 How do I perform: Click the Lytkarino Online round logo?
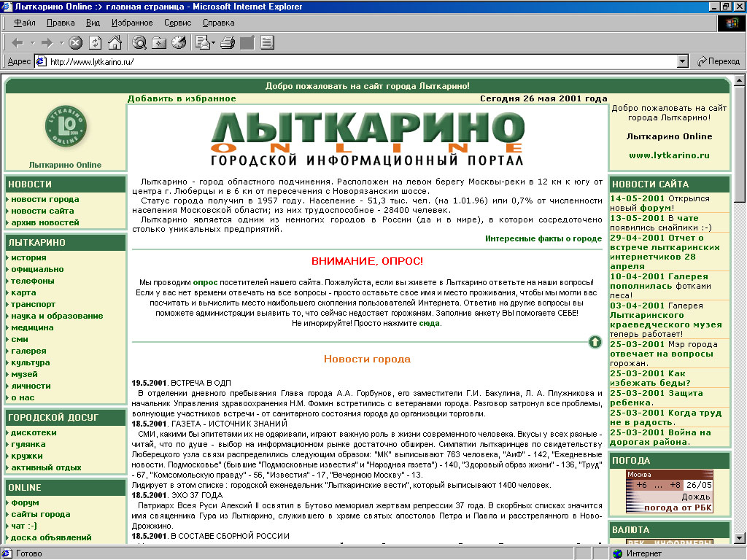(x=66, y=130)
